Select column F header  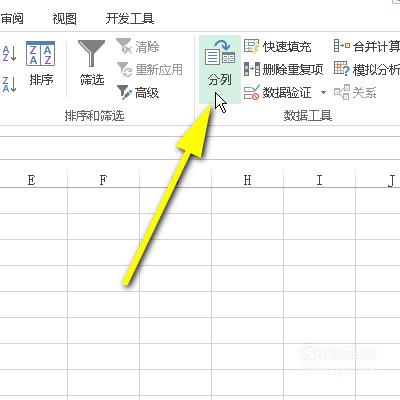pos(103,180)
